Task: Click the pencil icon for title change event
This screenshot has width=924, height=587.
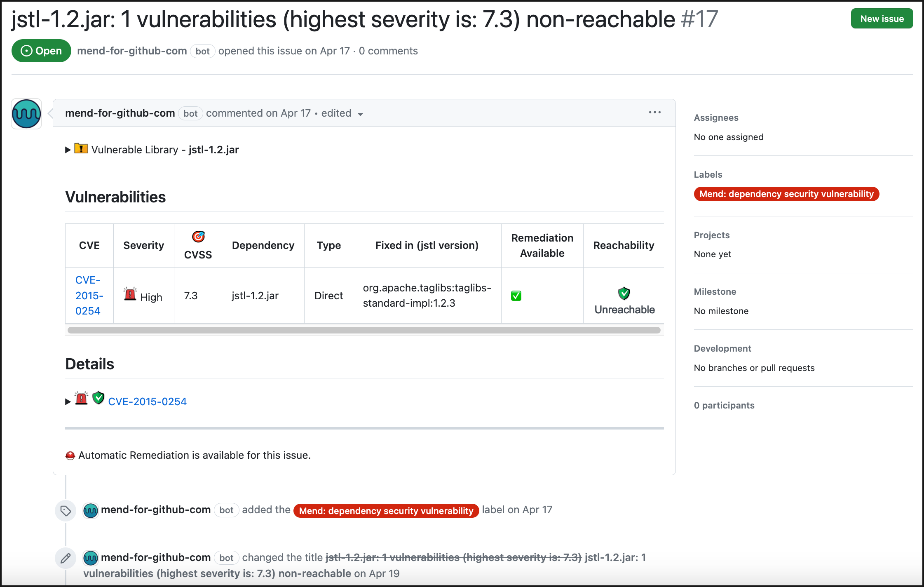Action: coord(66,558)
